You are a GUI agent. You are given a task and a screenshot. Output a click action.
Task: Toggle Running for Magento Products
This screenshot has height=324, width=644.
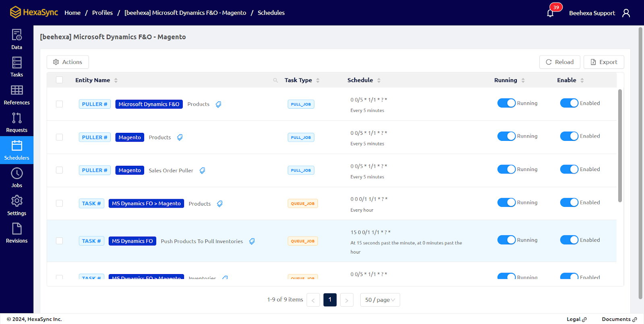coord(506,136)
